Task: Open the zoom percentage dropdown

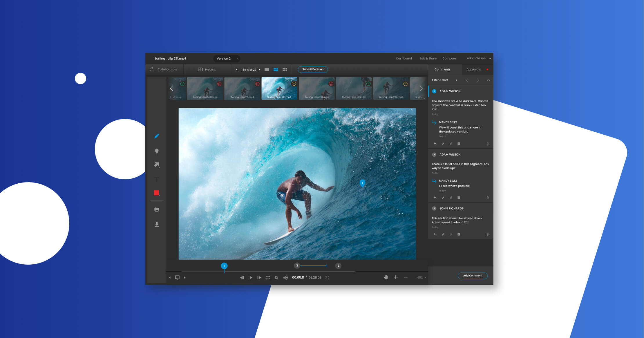Action: coord(421,277)
